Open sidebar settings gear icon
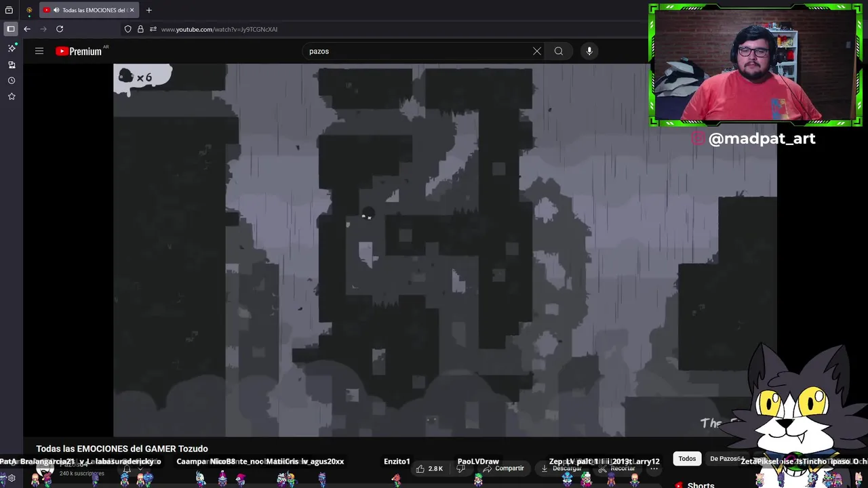This screenshot has height=488, width=868. tap(12, 478)
